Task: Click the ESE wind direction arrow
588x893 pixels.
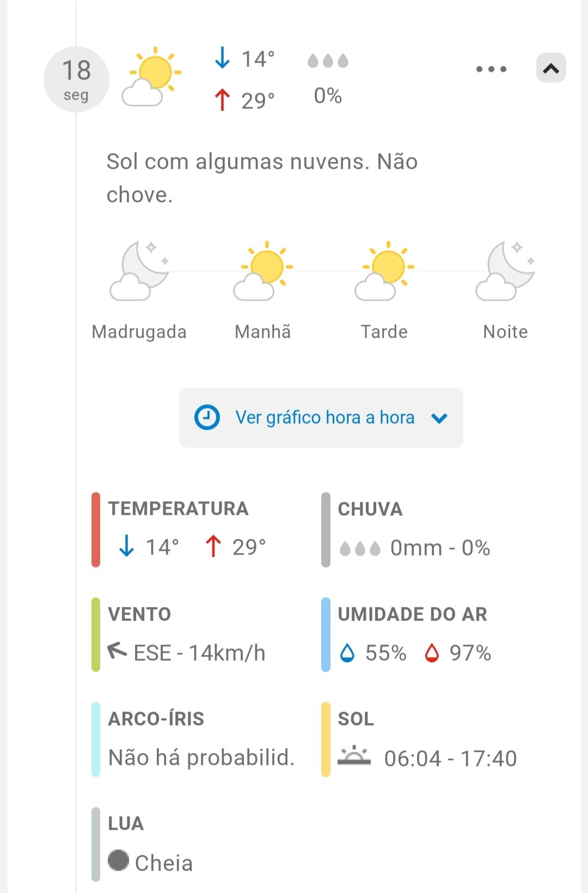Action: [117, 650]
